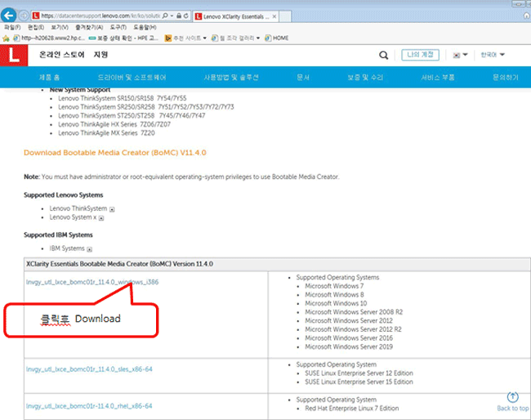The width and height of the screenshot is (531, 420).
Task: Open the 편집(E) menu
Action: [x=36, y=27]
